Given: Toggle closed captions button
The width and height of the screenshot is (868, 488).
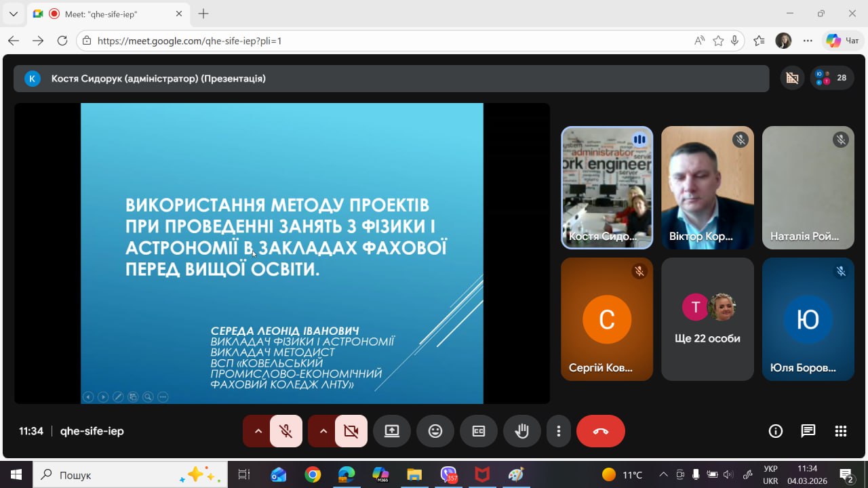Looking at the screenshot, I should tap(479, 431).
